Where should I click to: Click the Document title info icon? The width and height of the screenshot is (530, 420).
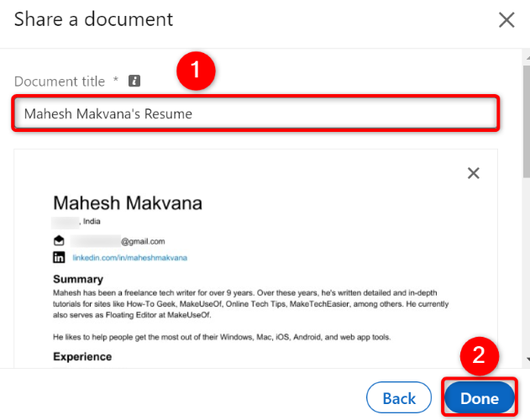click(x=134, y=81)
